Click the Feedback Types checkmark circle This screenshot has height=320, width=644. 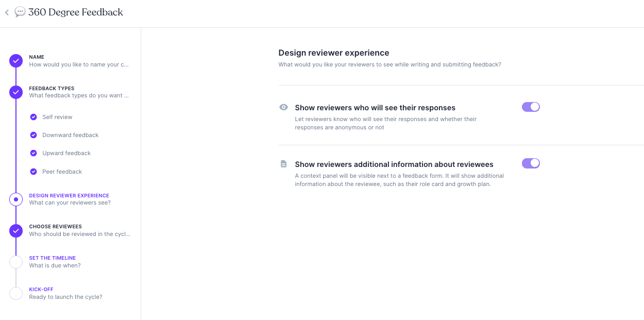click(16, 92)
